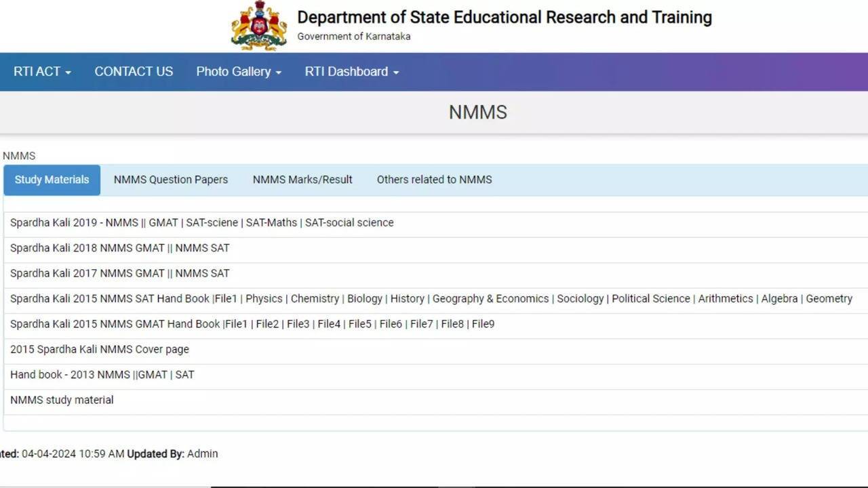Open the Sociology hand book link
This screenshot has width=868, height=488.
(x=580, y=299)
